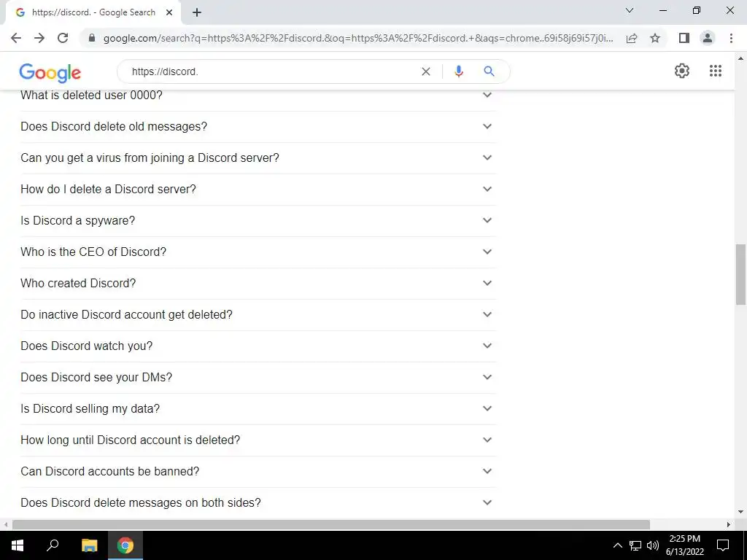Expand "How long until Discord account is deleted?"
The width and height of the screenshot is (747, 560).
258,440
